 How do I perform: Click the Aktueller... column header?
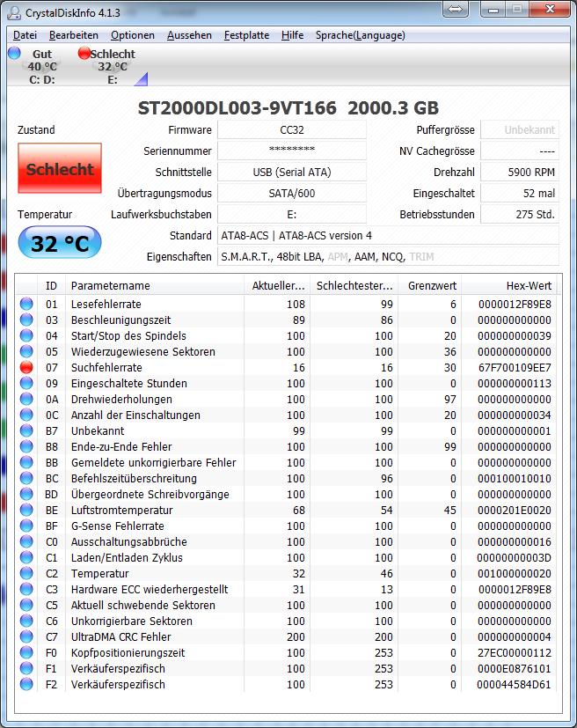coord(277,285)
